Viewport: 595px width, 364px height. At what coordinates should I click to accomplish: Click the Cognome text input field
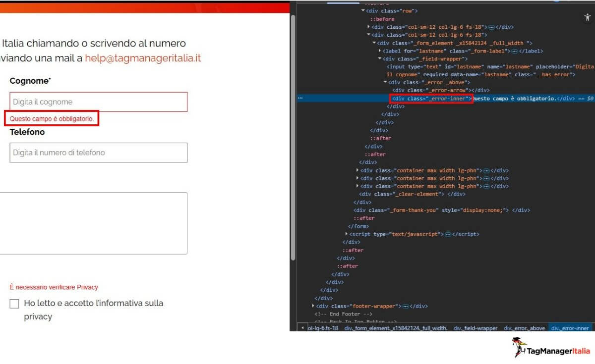click(x=98, y=102)
